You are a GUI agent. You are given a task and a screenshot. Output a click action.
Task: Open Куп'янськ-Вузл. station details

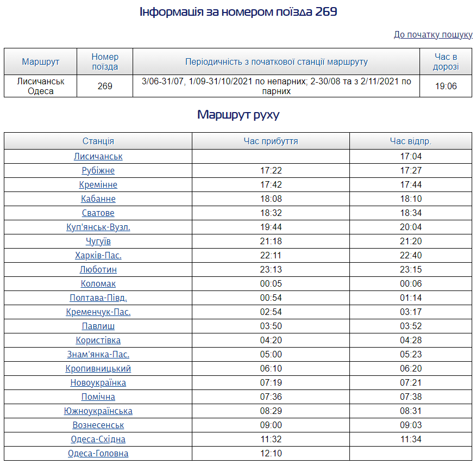click(98, 227)
